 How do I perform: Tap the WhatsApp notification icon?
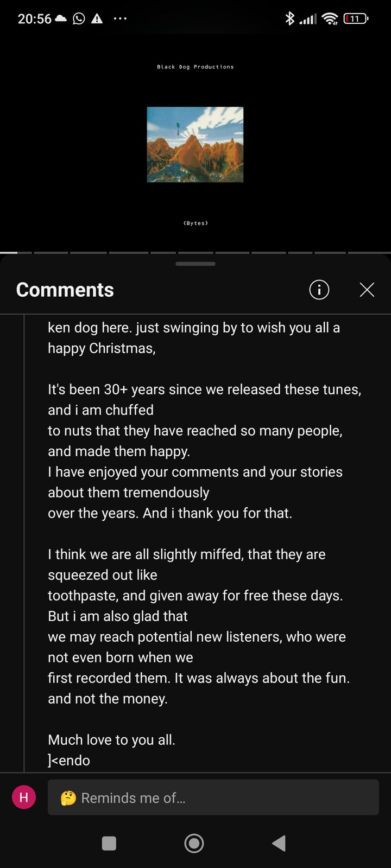pos(79,18)
